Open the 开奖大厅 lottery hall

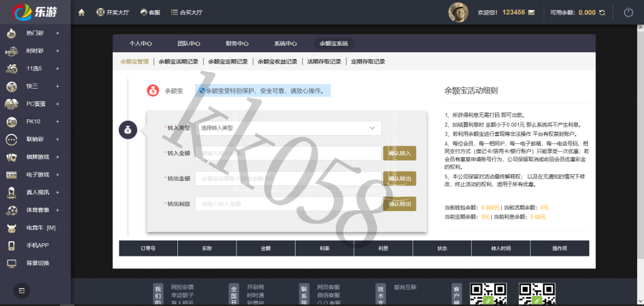pyautogui.click(x=113, y=13)
